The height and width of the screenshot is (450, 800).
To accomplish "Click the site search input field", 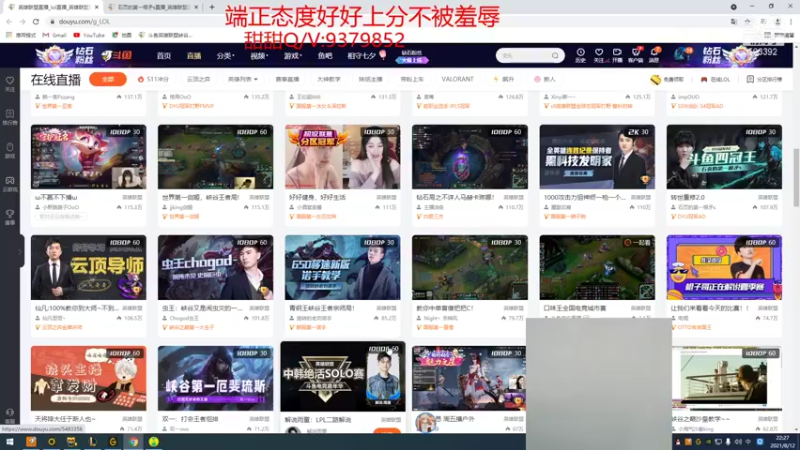I will click(x=524, y=55).
